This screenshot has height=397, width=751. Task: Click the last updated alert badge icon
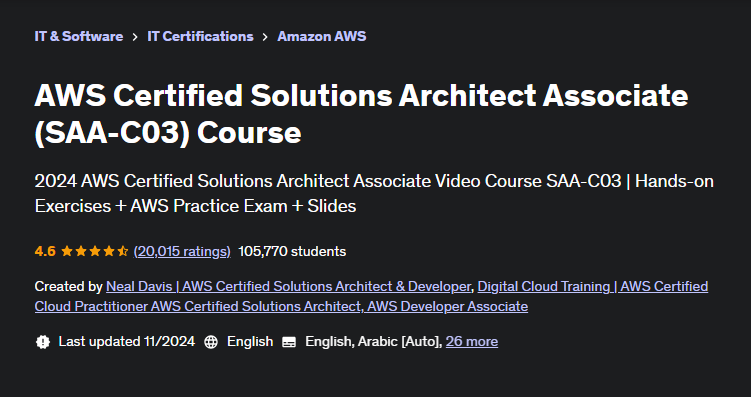point(43,341)
